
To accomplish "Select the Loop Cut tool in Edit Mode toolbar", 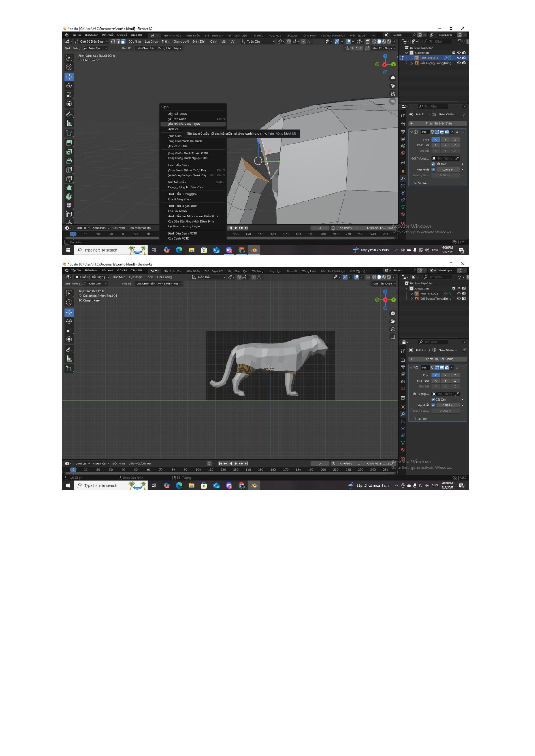I will point(69,170).
